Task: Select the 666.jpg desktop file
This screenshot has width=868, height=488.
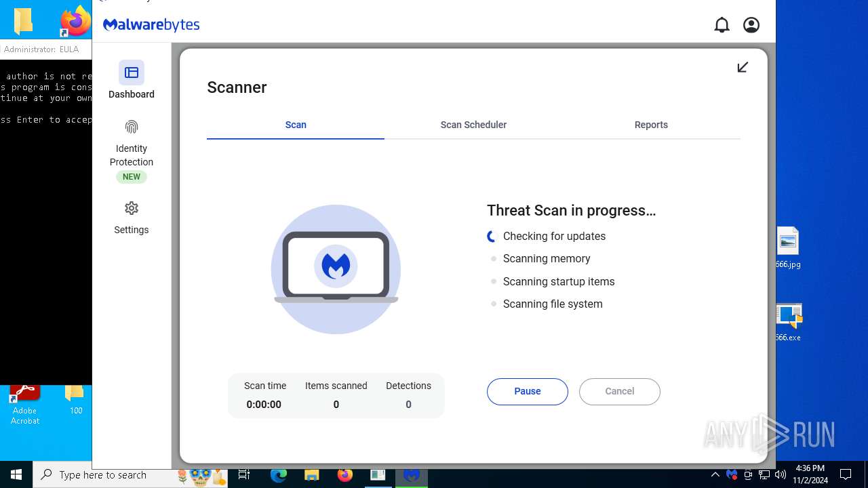Action: click(788, 247)
